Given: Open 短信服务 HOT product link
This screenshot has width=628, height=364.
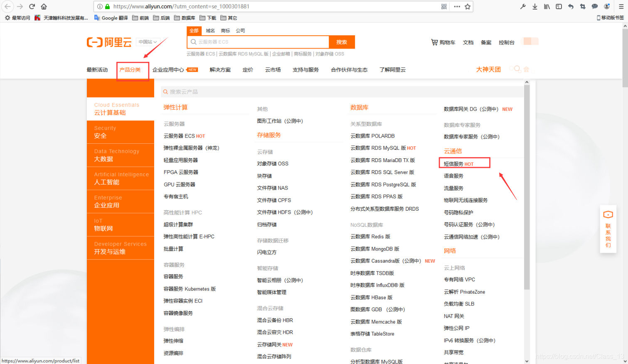Looking at the screenshot, I should (x=459, y=164).
